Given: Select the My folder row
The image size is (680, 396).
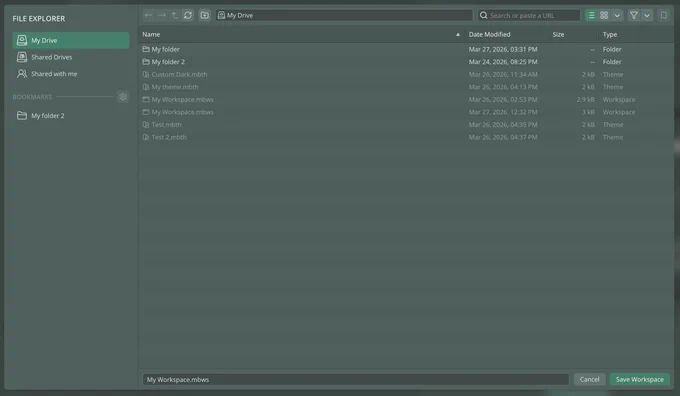Looking at the screenshot, I should coord(406,49).
